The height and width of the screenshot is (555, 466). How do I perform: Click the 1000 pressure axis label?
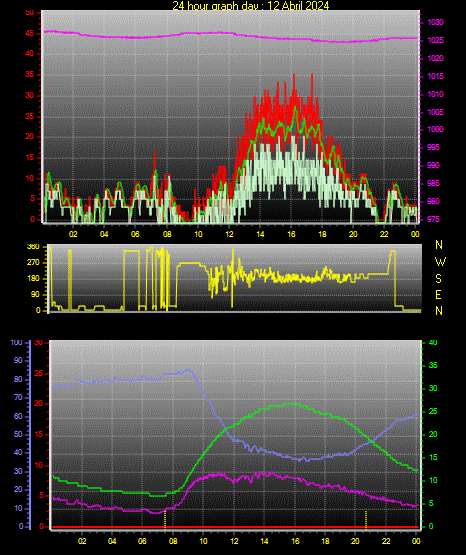coord(435,129)
